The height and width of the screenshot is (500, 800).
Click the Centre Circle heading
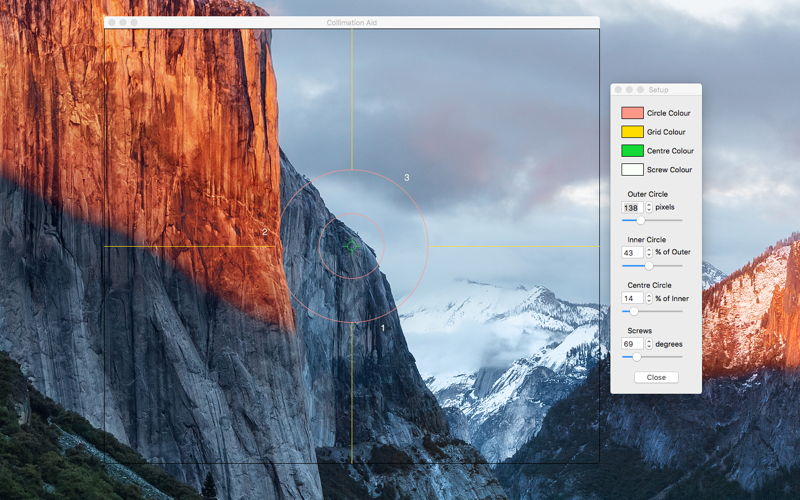click(x=649, y=285)
